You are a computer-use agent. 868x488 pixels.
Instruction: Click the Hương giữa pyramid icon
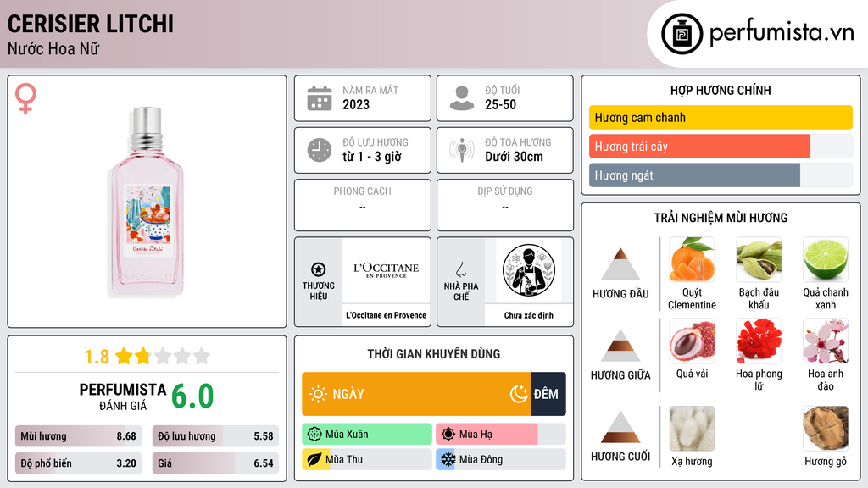point(620,346)
